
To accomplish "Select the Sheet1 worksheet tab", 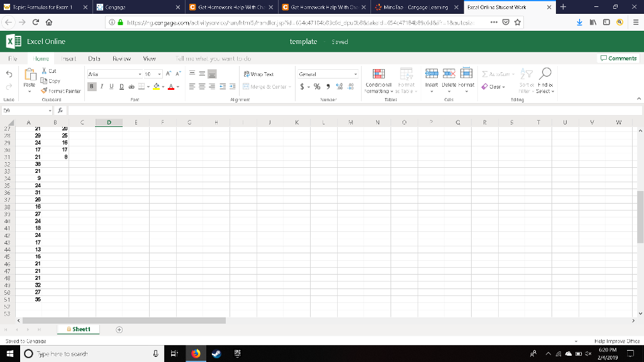I will 79,329.
